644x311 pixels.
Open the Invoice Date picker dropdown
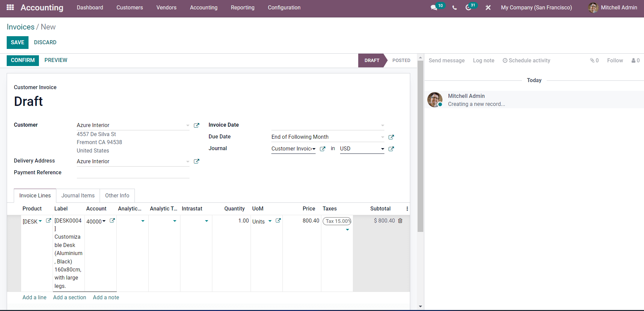[382, 125]
